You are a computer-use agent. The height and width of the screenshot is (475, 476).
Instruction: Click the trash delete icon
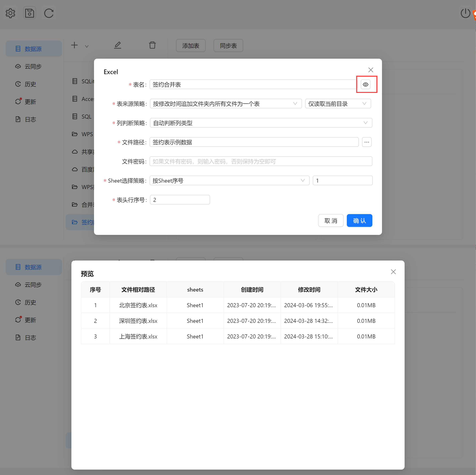[152, 45]
